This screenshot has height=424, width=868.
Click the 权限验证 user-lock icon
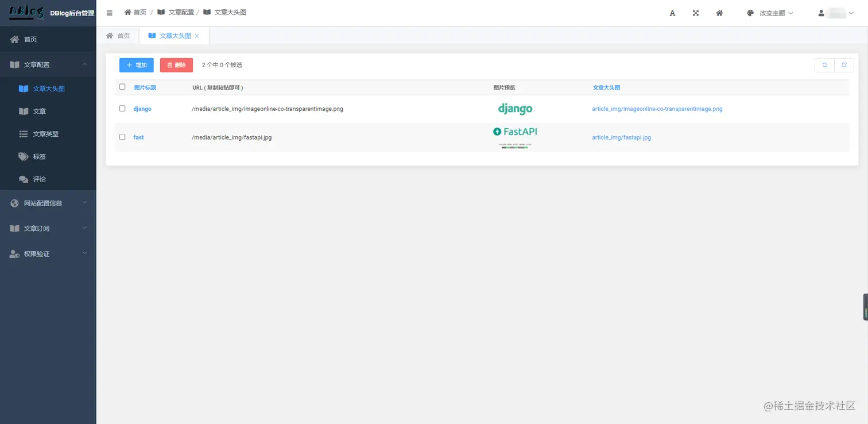pyautogui.click(x=14, y=253)
